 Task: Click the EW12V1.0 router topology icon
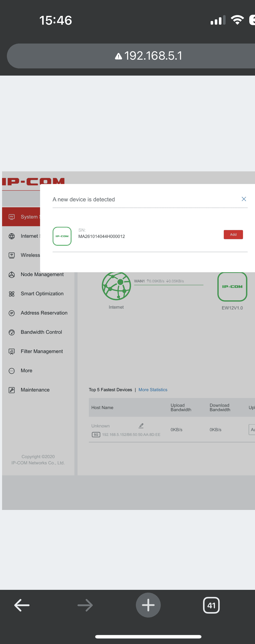tap(232, 287)
